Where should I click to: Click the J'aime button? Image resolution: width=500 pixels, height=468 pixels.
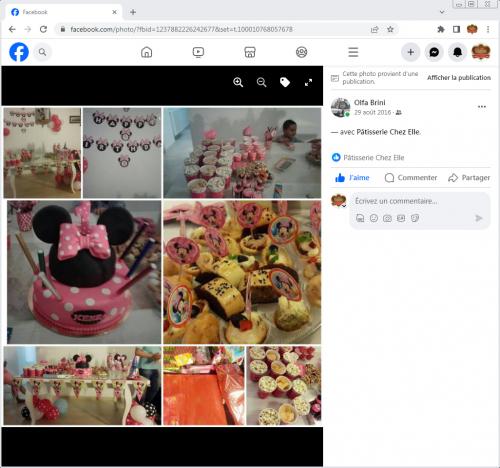(352, 178)
